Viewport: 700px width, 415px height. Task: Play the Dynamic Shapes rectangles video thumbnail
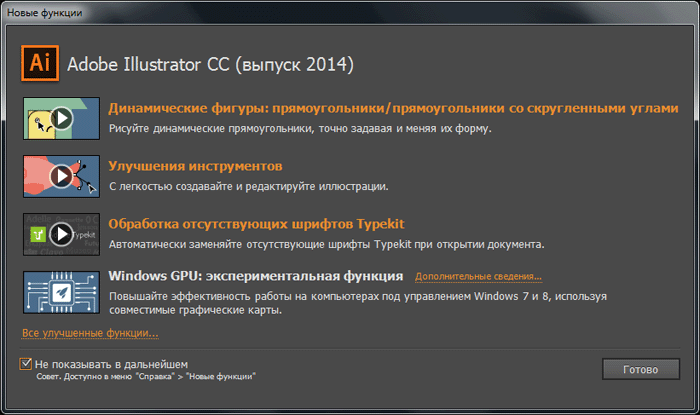[x=62, y=118]
